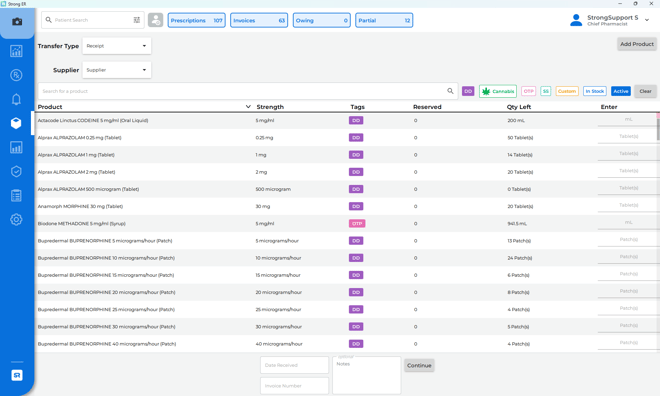Open the inventory box icon in sidebar
660x396 pixels.
coord(16,123)
